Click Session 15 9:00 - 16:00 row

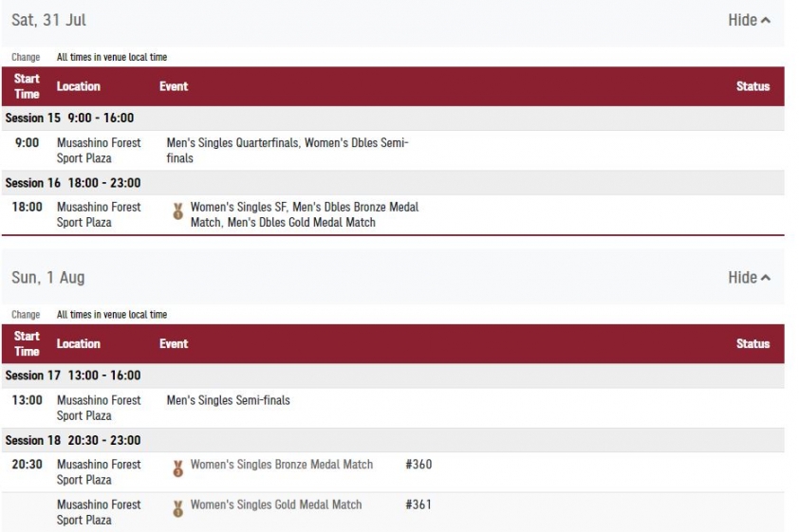coord(393,119)
